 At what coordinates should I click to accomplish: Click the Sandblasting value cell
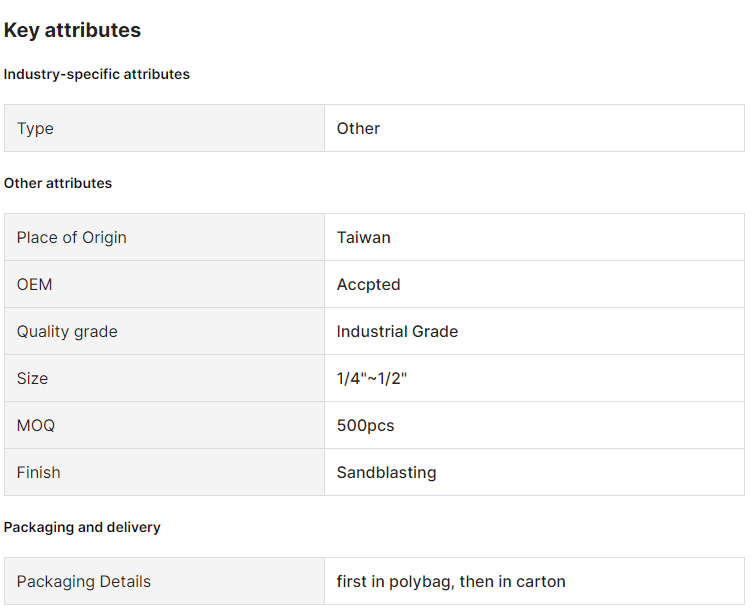[386, 472]
